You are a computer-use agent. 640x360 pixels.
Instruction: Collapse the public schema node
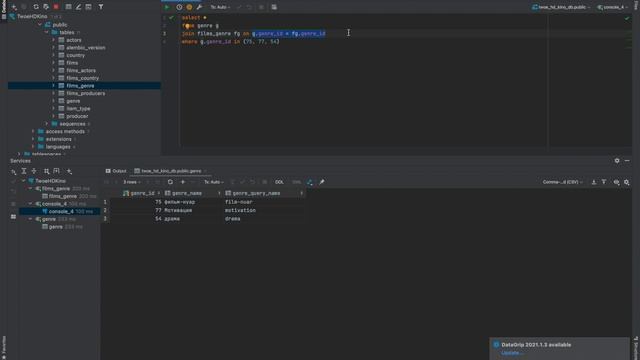click(x=40, y=24)
